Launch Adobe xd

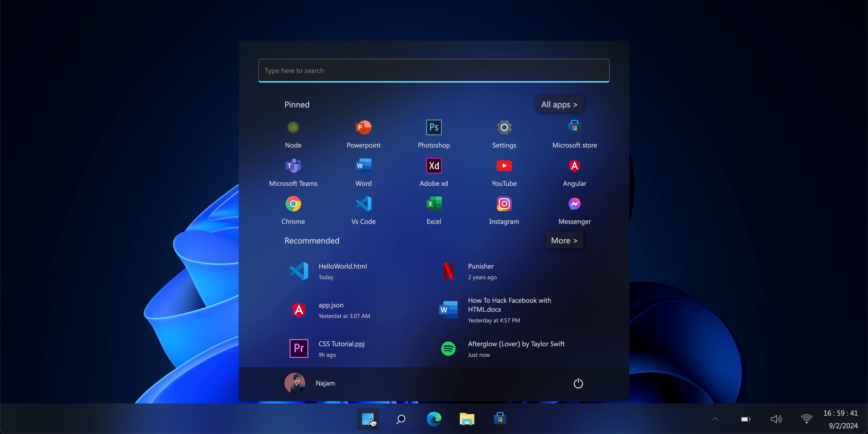pyautogui.click(x=434, y=172)
